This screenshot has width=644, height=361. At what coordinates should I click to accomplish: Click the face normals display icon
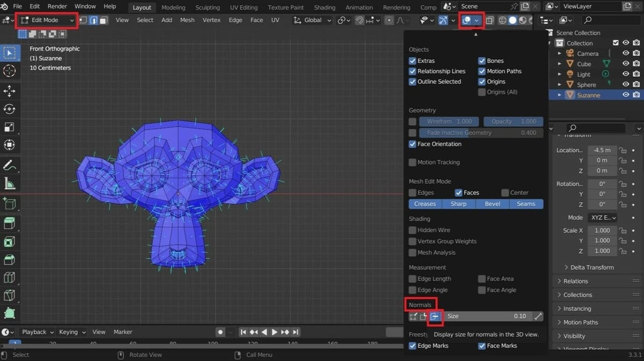[435, 316]
